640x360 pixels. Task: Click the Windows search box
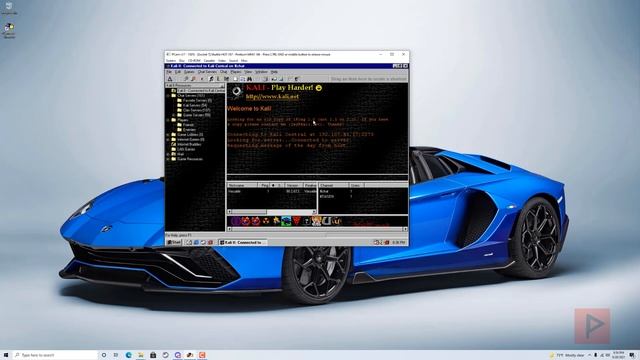[x=56, y=355]
